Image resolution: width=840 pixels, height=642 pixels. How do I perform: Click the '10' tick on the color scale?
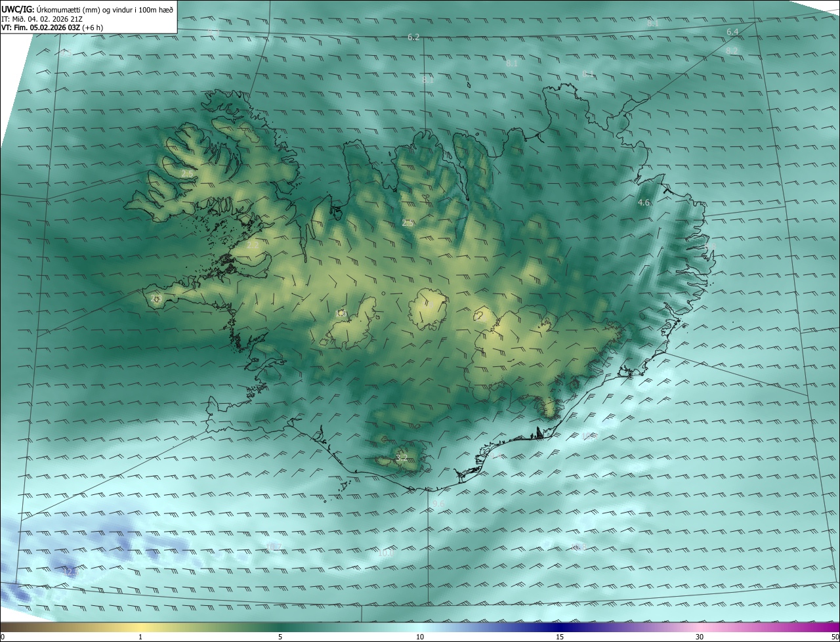click(x=420, y=637)
